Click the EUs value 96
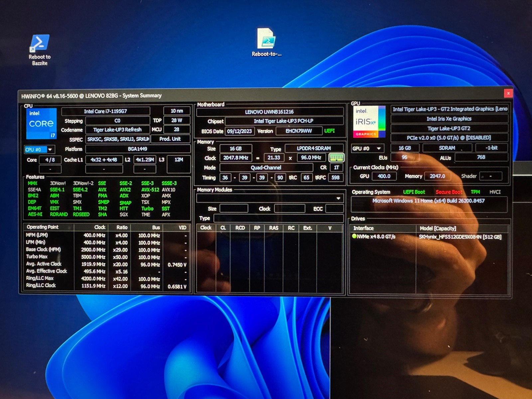 (404, 157)
